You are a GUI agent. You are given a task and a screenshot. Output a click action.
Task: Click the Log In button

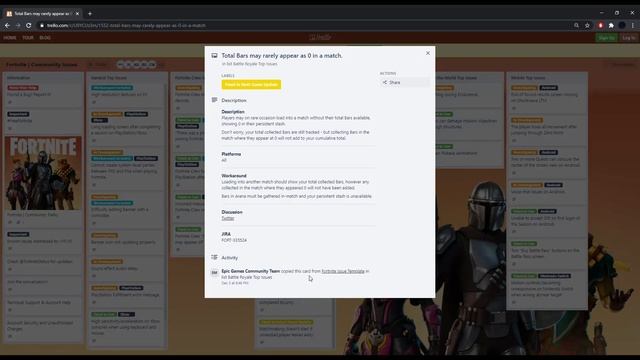629,38
